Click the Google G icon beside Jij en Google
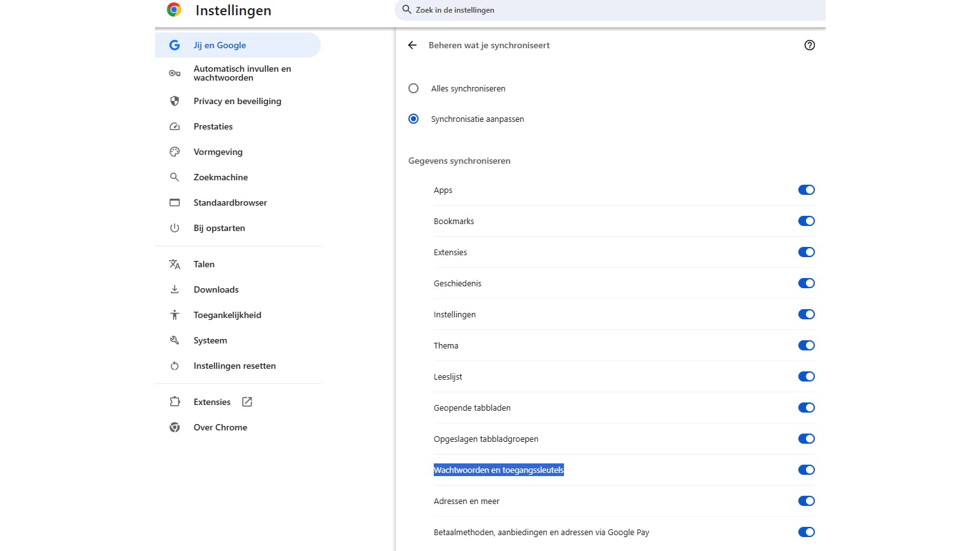The height and width of the screenshot is (551, 980). tap(175, 44)
